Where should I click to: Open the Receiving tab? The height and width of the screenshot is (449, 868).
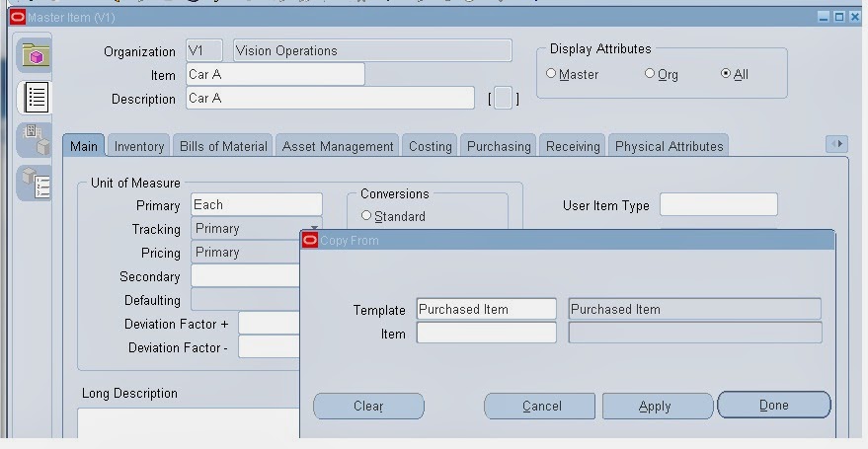tap(573, 146)
